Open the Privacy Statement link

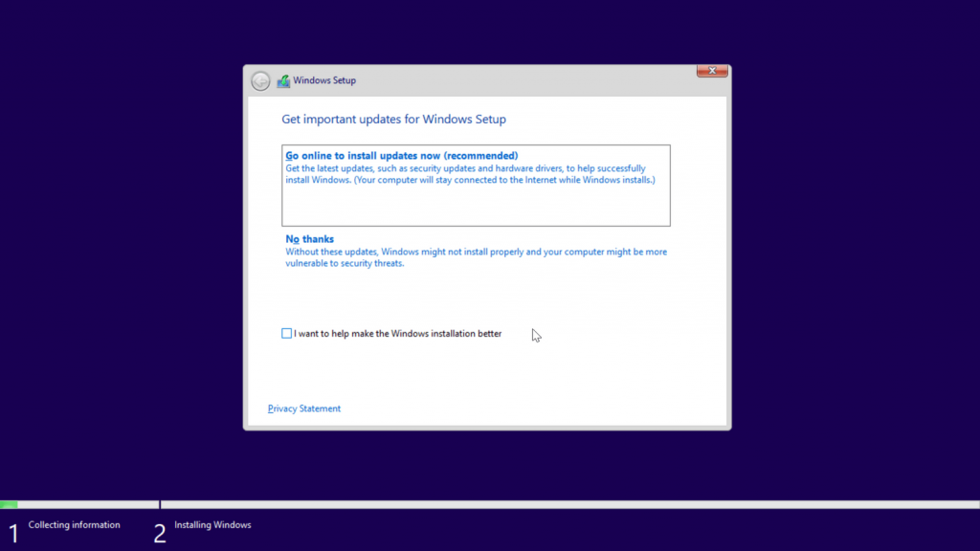click(303, 408)
